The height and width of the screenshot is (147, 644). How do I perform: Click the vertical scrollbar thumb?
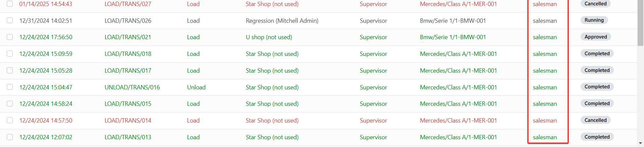[640, 23]
